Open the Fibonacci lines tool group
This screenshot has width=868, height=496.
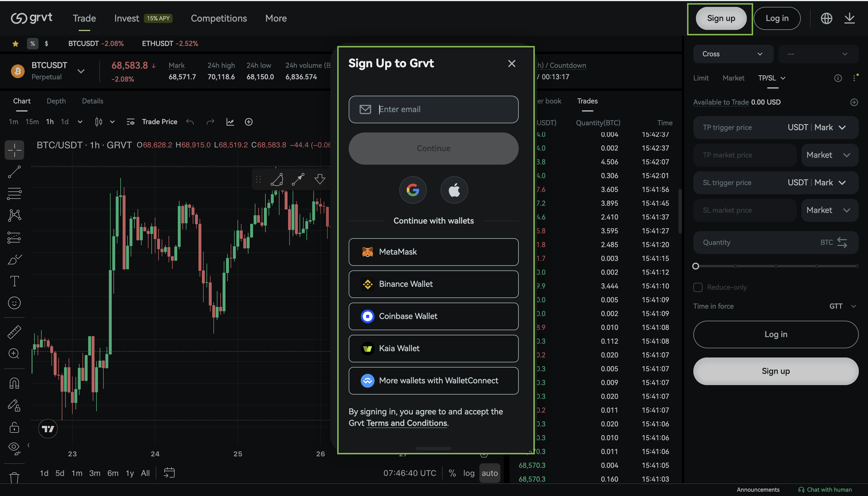pos(14,193)
